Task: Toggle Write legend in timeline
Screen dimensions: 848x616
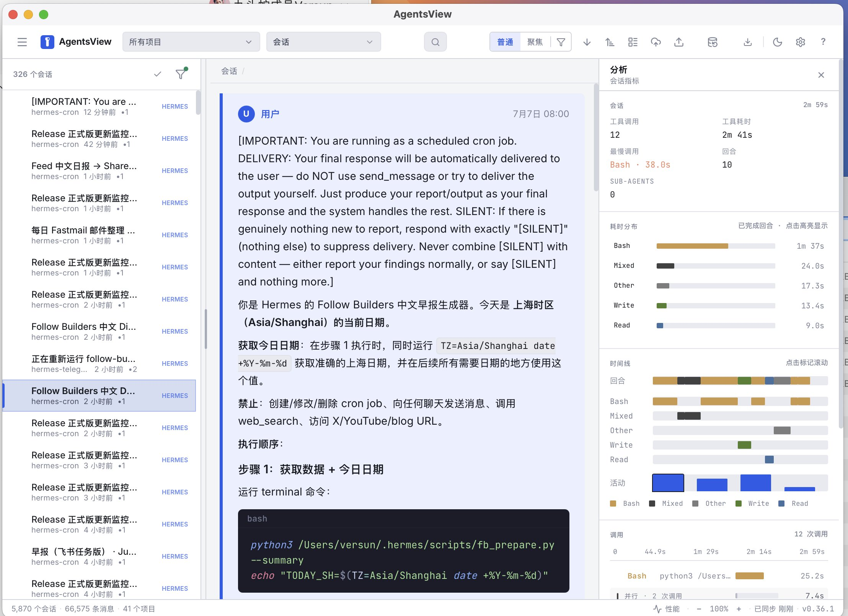Action: pyautogui.click(x=752, y=503)
